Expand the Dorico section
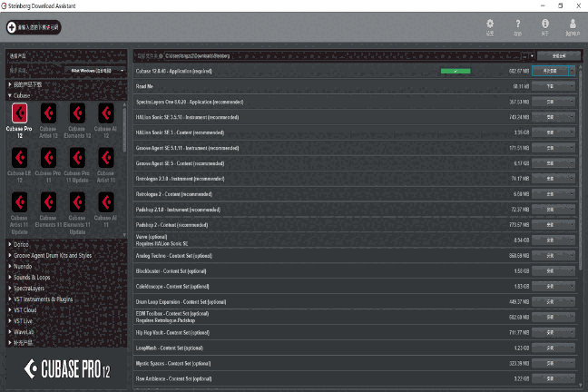This screenshot has height=392, width=588. point(10,244)
